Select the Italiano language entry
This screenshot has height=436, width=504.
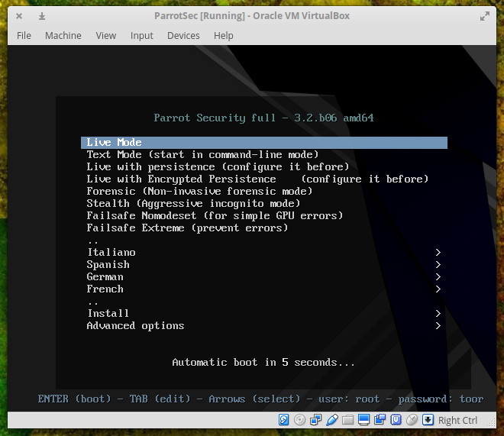pyautogui.click(x=264, y=252)
